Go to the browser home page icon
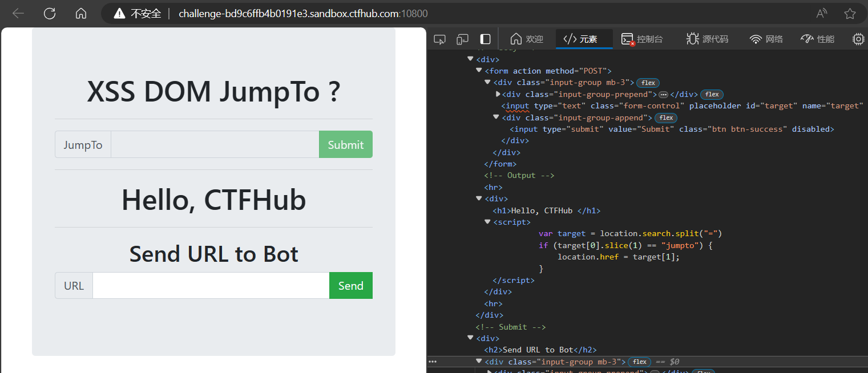The image size is (868, 373). 81,14
